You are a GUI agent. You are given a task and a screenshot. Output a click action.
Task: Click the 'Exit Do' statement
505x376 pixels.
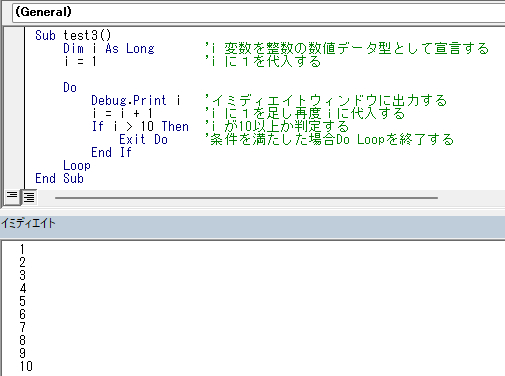(143, 139)
